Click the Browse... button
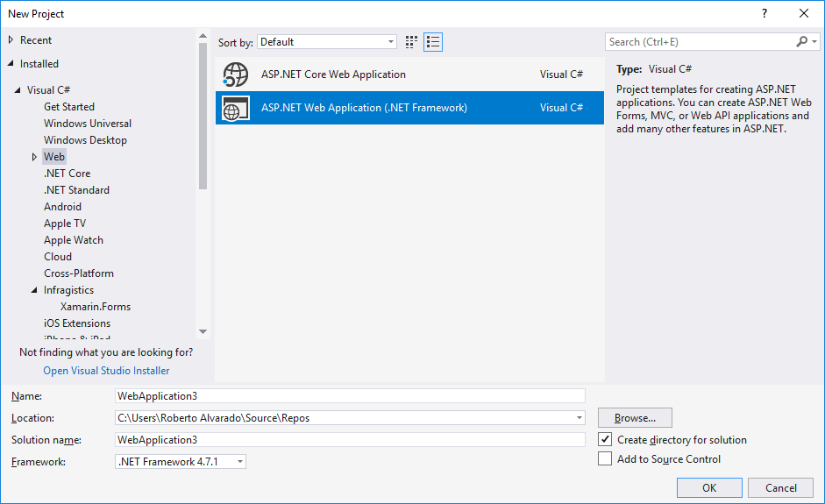This screenshot has height=504, width=825. pyautogui.click(x=635, y=418)
